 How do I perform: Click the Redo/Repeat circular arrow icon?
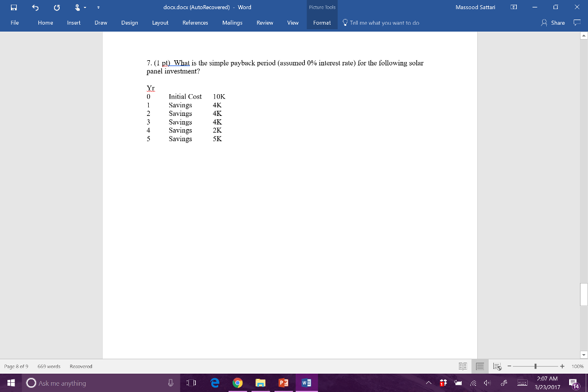click(57, 7)
